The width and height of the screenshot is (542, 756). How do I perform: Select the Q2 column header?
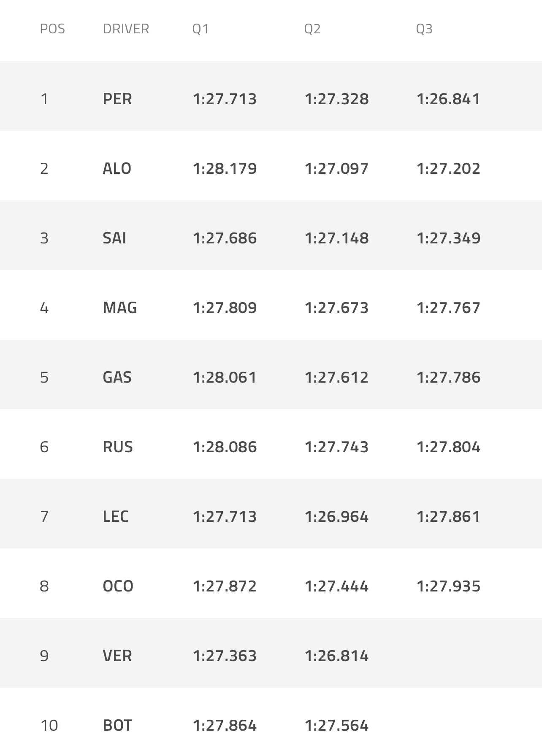coord(312,29)
